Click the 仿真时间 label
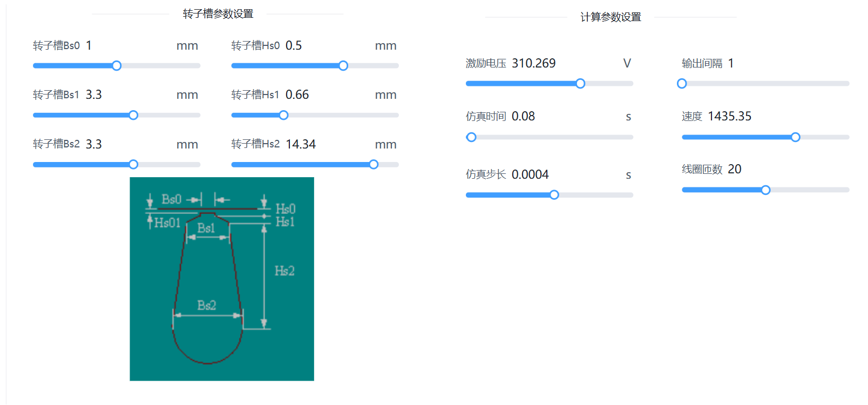868x405 pixels. pos(486,117)
